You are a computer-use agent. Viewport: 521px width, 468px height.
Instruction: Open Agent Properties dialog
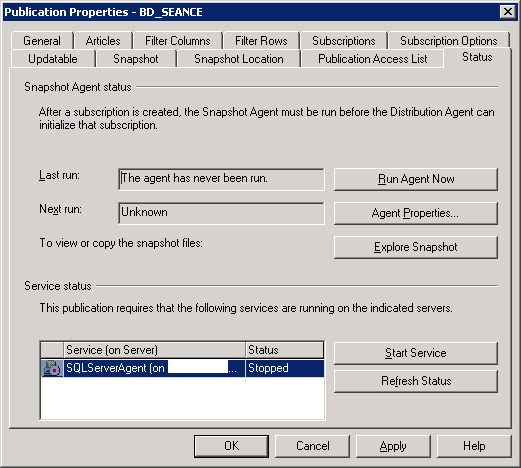[416, 213]
